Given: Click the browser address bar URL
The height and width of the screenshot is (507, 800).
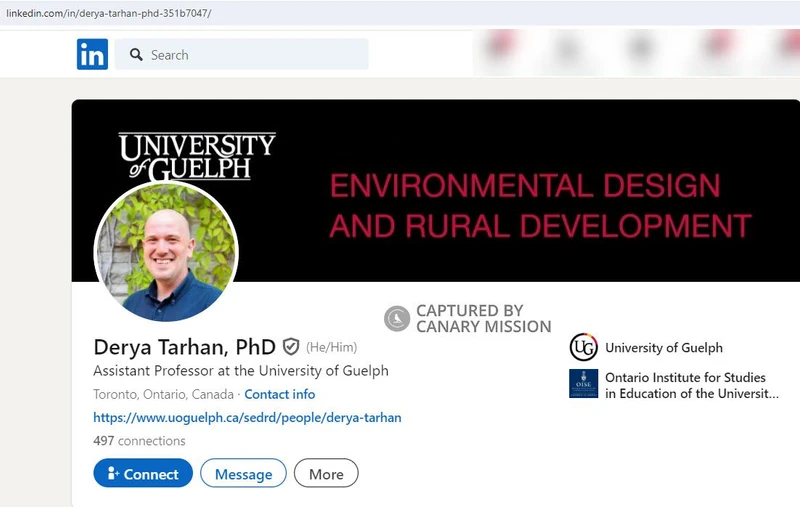Looking at the screenshot, I should (x=109, y=13).
